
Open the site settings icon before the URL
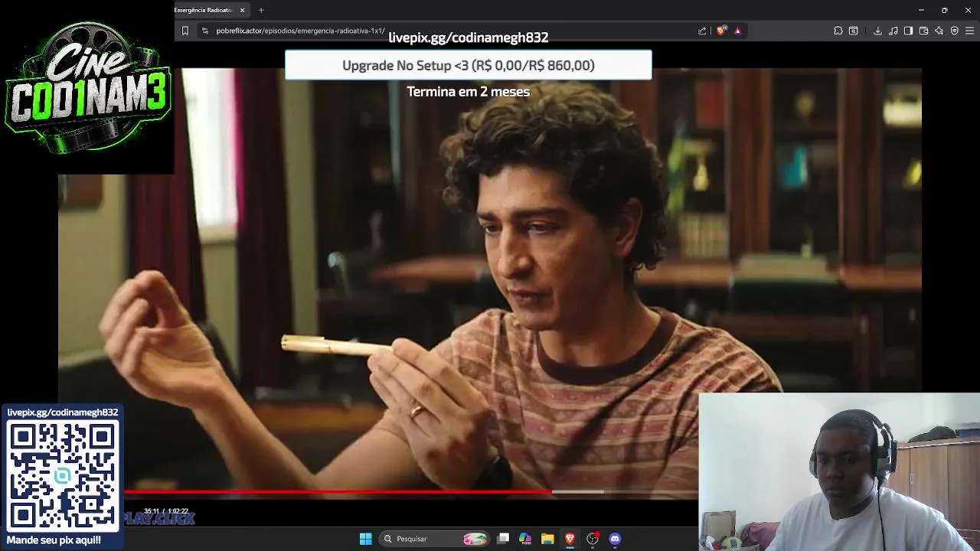click(204, 31)
